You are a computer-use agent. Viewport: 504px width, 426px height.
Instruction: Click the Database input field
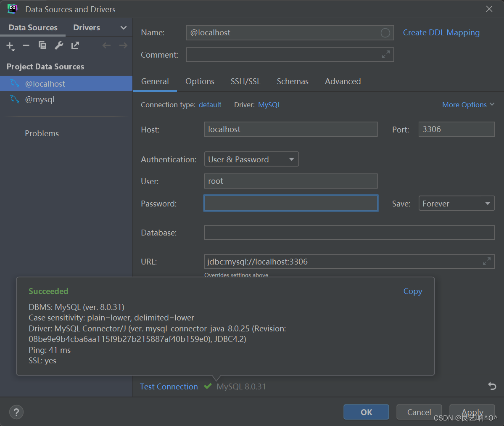[x=349, y=233]
